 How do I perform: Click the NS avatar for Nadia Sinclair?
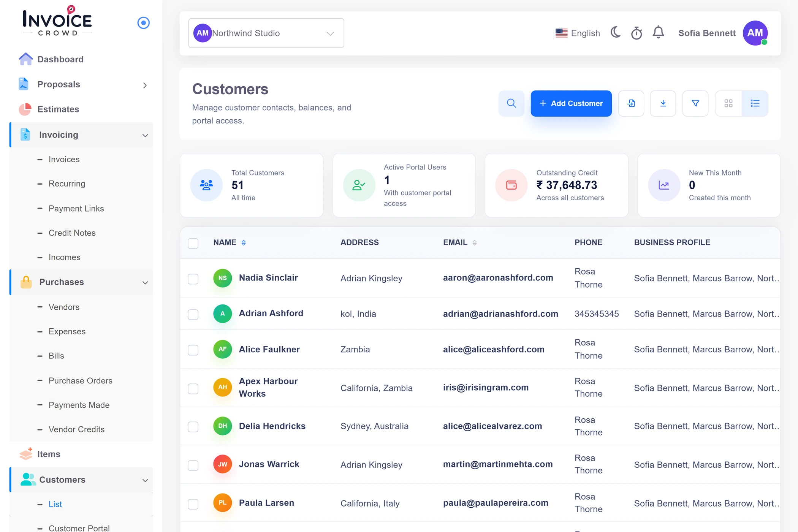point(223,278)
